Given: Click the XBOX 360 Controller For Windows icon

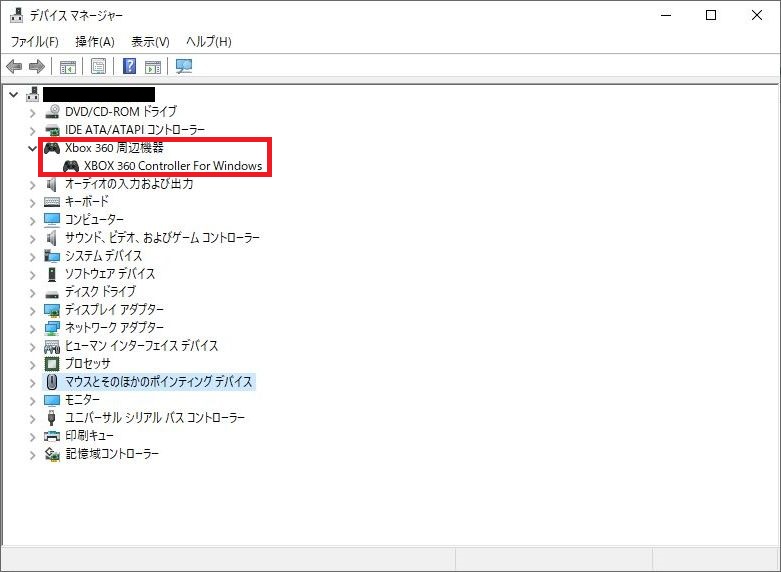Looking at the screenshot, I should pyautogui.click(x=71, y=166).
